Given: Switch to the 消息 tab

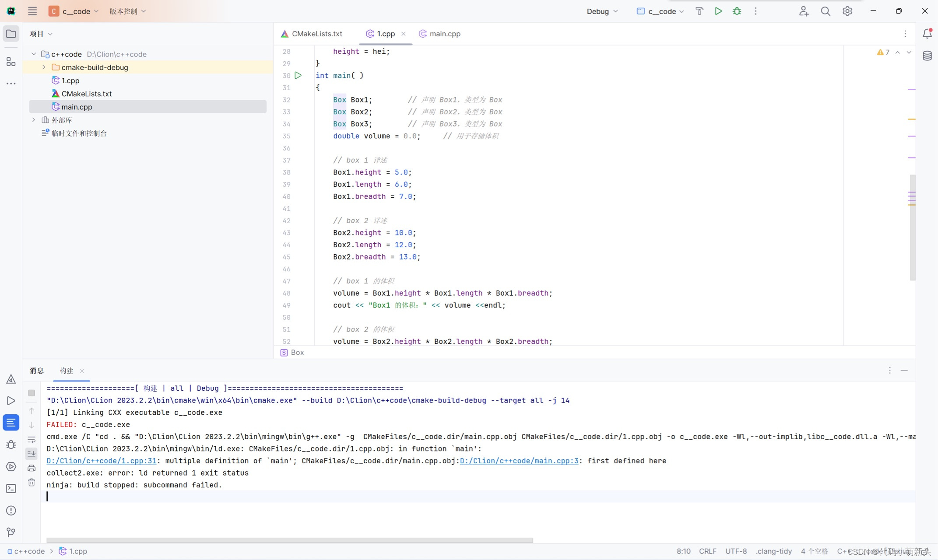Looking at the screenshot, I should click(x=37, y=371).
